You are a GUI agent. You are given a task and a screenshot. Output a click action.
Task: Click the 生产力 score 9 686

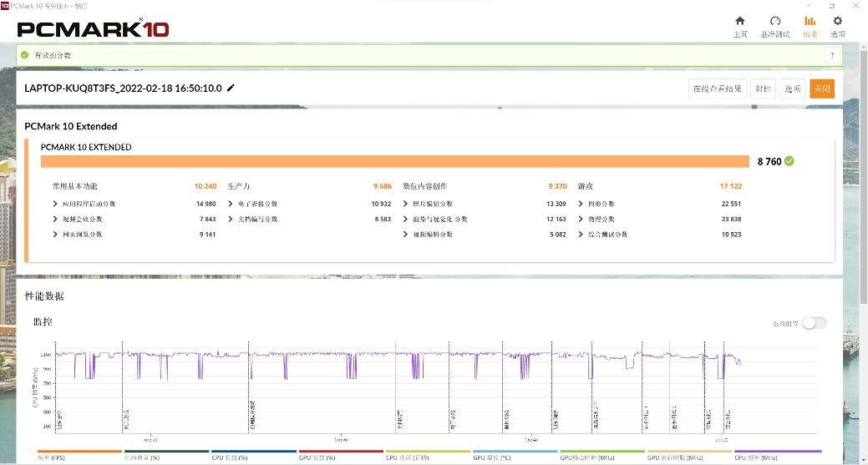coord(382,186)
